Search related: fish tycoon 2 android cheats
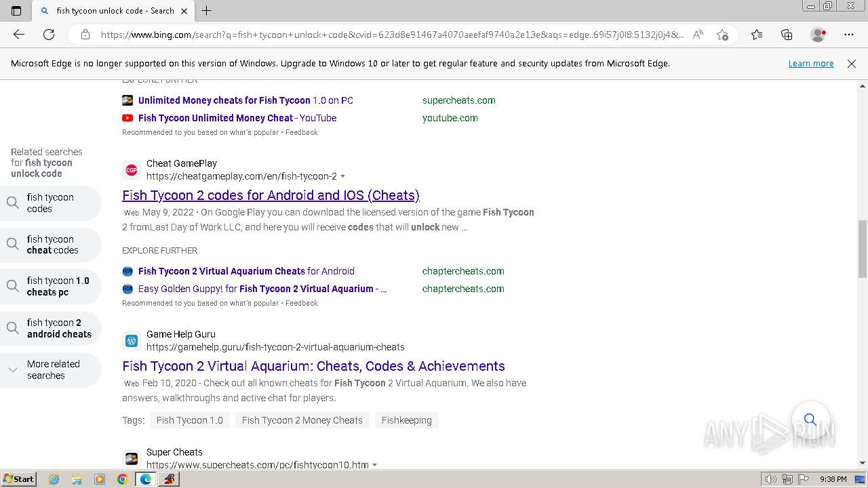Image resolution: width=868 pixels, height=488 pixels. pos(51,328)
